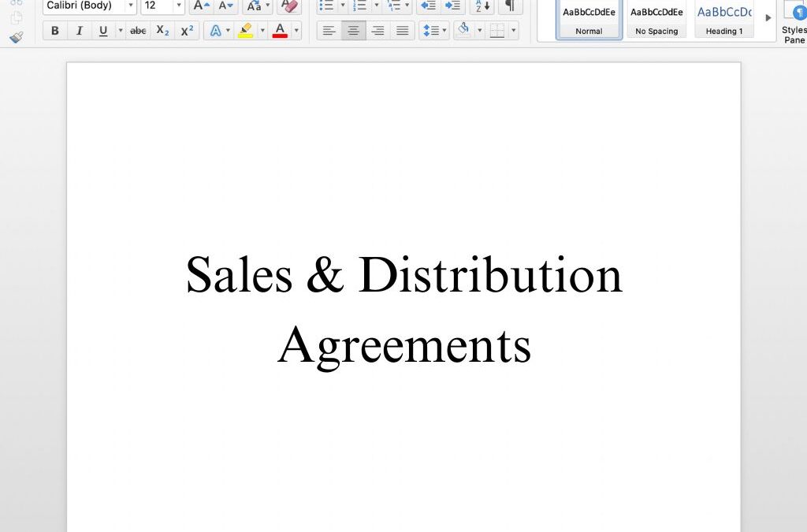
Task: Align text right
Action: (x=377, y=31)
